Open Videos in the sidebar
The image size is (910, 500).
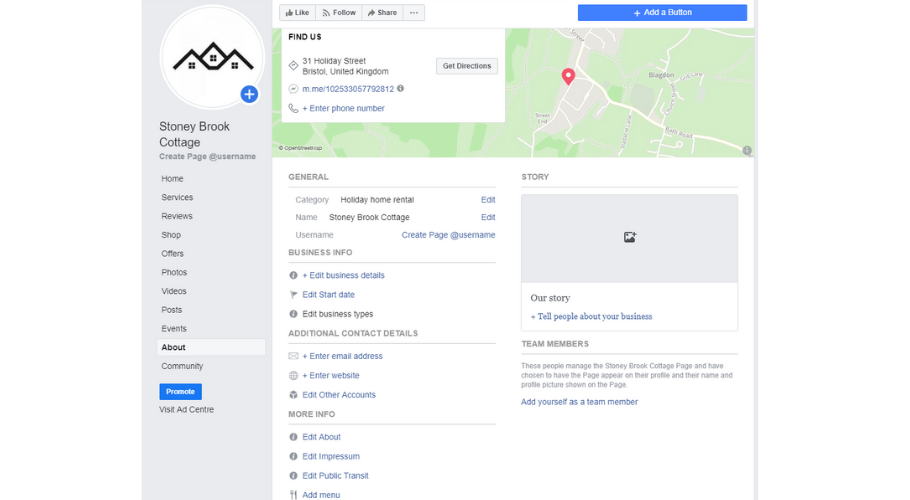174,291
